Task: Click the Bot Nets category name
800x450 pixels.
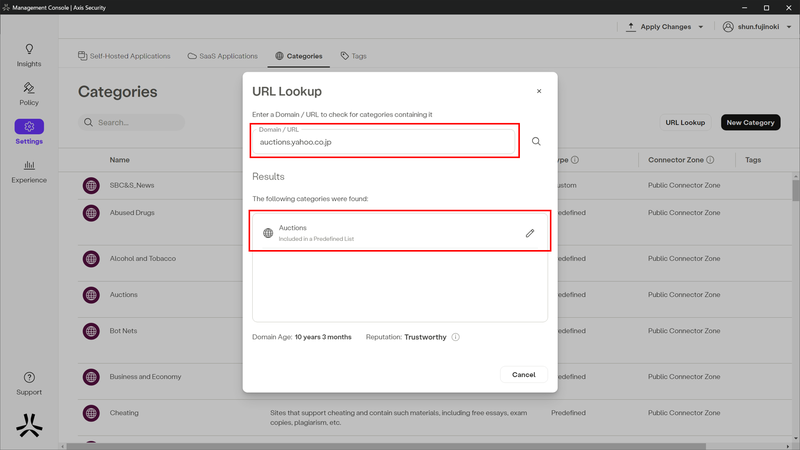Action: click(x=123, y=331)
